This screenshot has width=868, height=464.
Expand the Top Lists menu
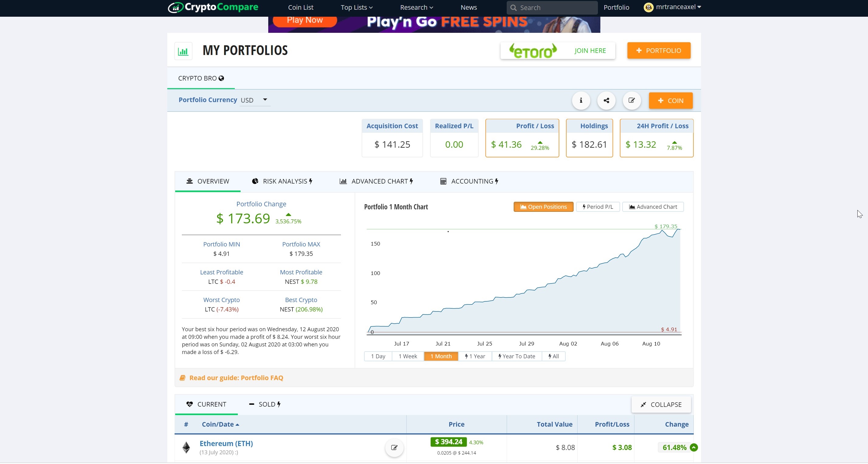[356, 7]
